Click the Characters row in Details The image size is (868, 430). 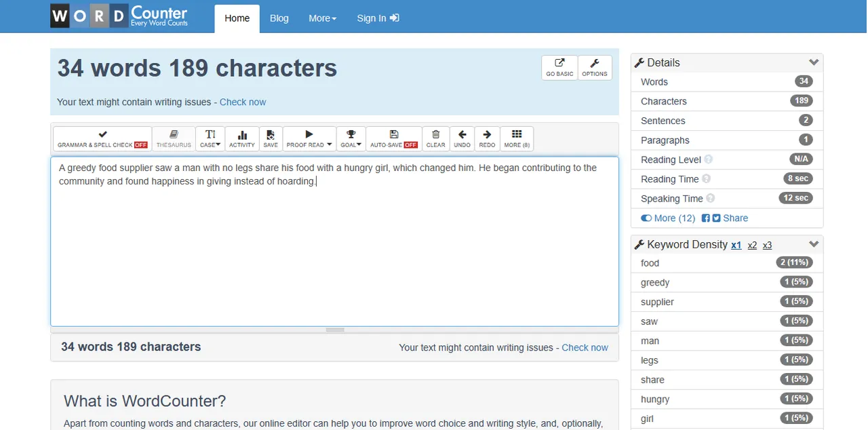727,101
